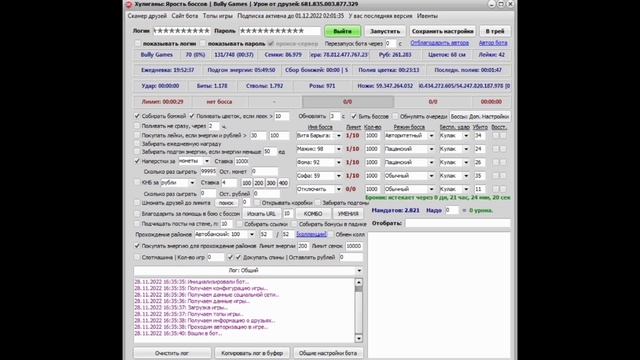This screenshot has height=360, width=640.
Task: Open the Топы игры menu
Action: coord(218,16)
